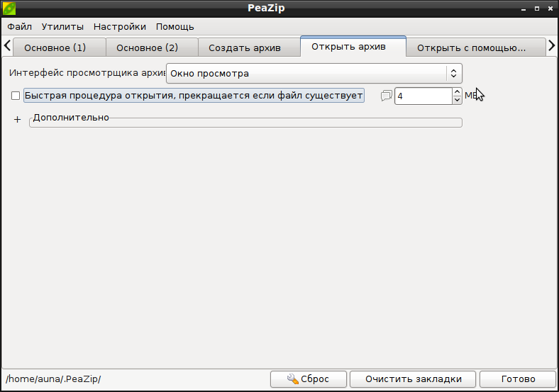
Task: Click the Быстрая процедура открытия label text
Action: point(194,96)
